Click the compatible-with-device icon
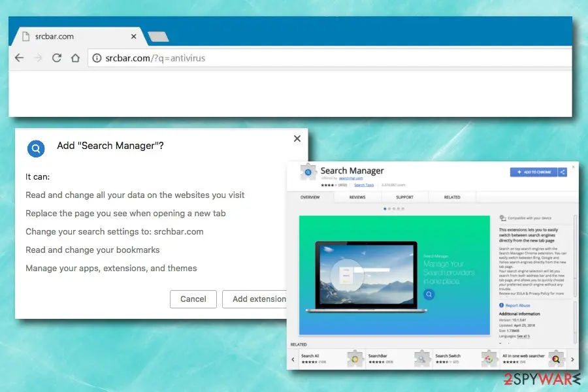The height and width of the screenshot is (392, 588). [x=502, y=218]
